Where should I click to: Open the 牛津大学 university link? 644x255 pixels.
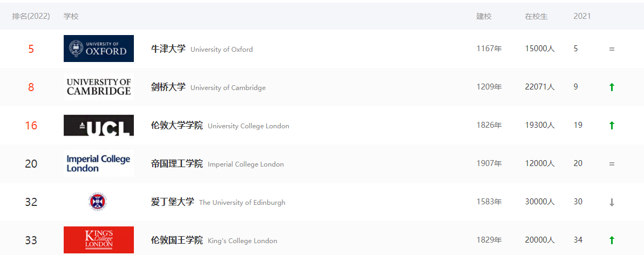coord(168,49)
